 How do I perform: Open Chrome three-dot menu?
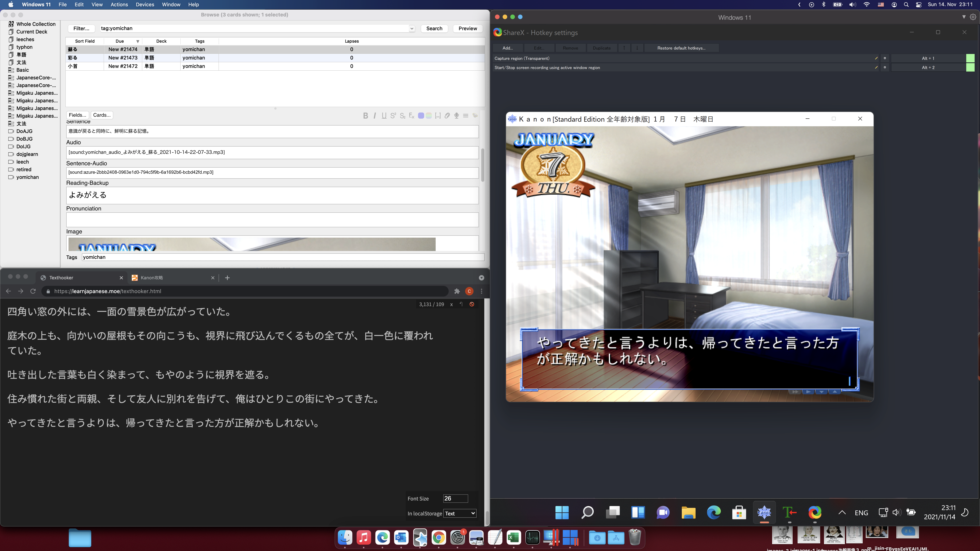pos(482,291)
